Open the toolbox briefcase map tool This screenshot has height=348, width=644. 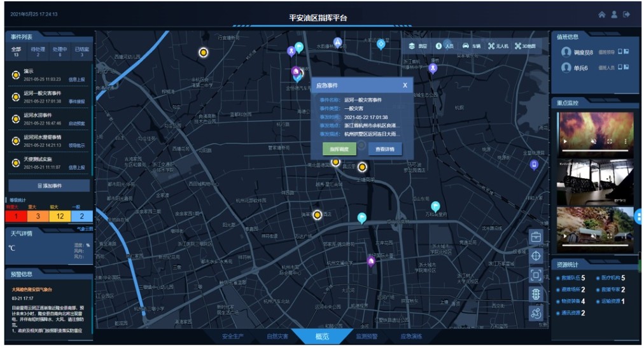pos(536,237)
